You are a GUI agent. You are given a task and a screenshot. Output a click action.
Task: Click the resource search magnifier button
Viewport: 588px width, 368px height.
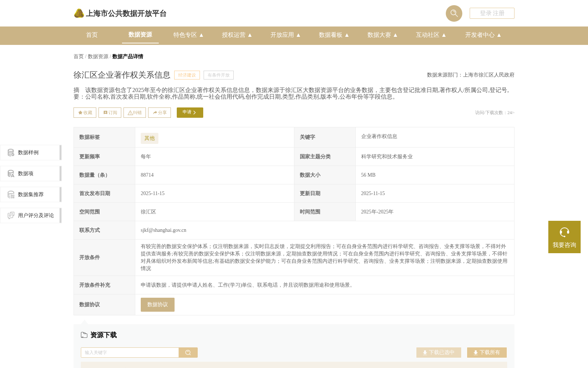(x=188, y=353)
